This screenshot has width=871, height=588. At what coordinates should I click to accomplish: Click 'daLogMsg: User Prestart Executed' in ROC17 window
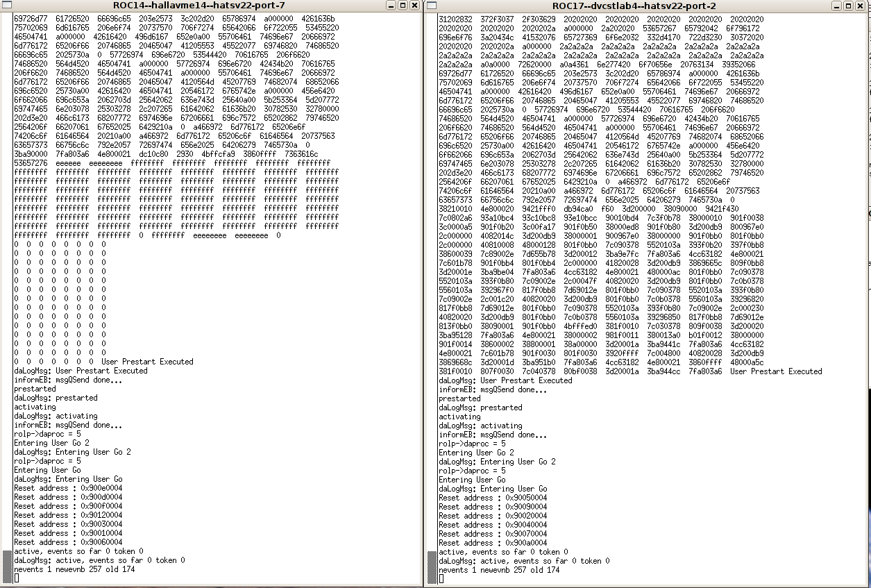(505, 380)
